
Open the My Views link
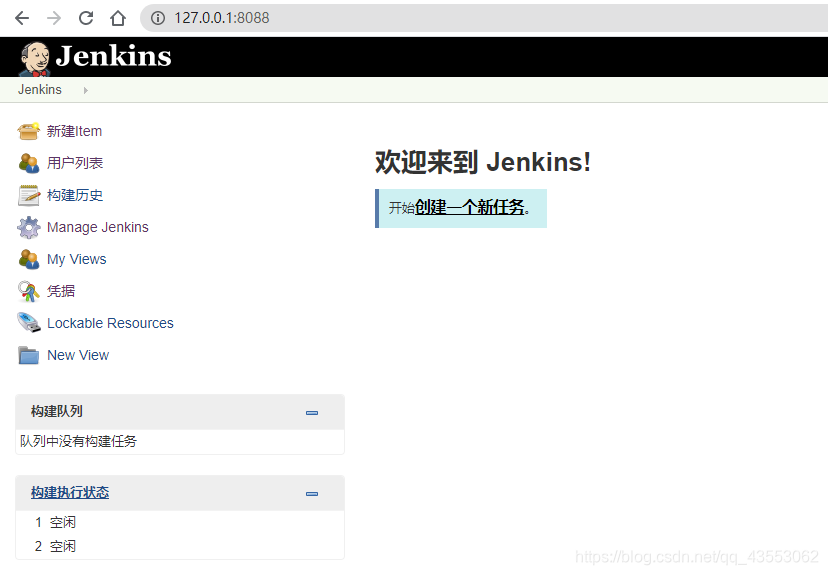click(x=77, y=259)
